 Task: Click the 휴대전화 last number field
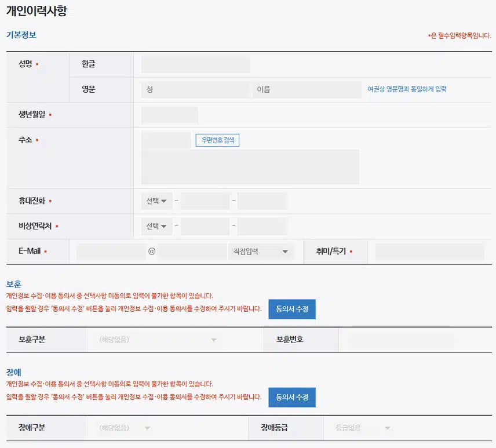coord(262,201)
